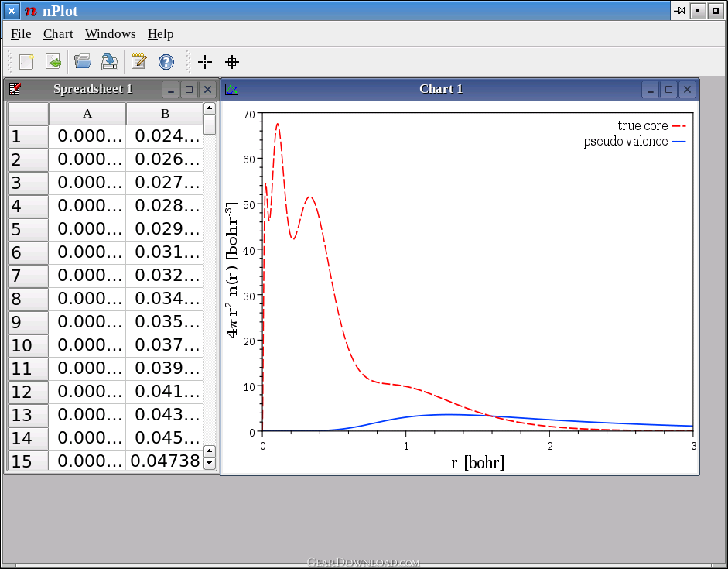Image resolution: width=728 pixels, height=569 pixels.
Task: Maximize the Spreadsheet 1 window
Action: click(189, 89)
